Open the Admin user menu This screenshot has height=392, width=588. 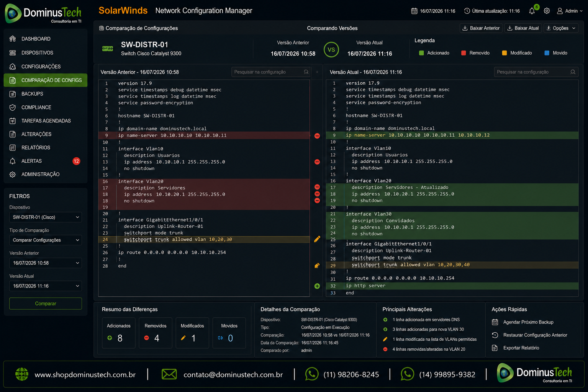tap(570, 11)
